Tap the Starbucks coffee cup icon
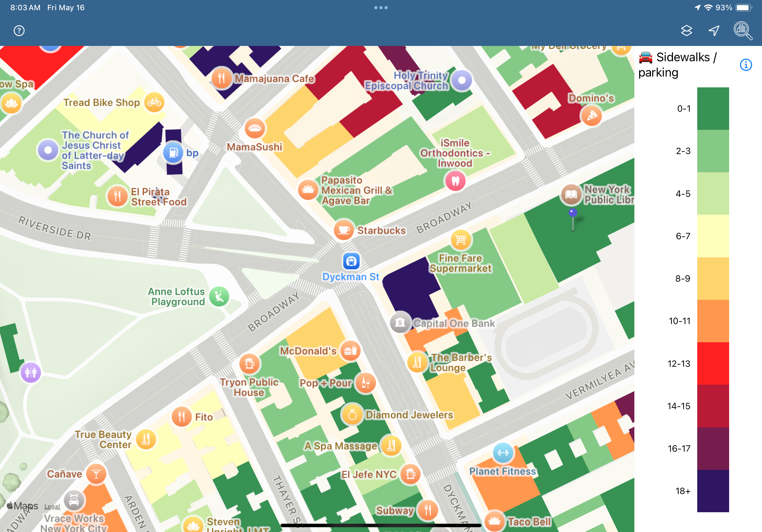Viewport: 762px width, 532px height. click(x=344, y=230)
